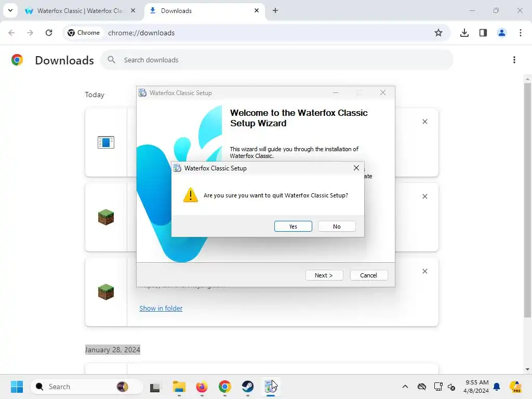Go back with the browser back arrow

[x=11, y=33]
